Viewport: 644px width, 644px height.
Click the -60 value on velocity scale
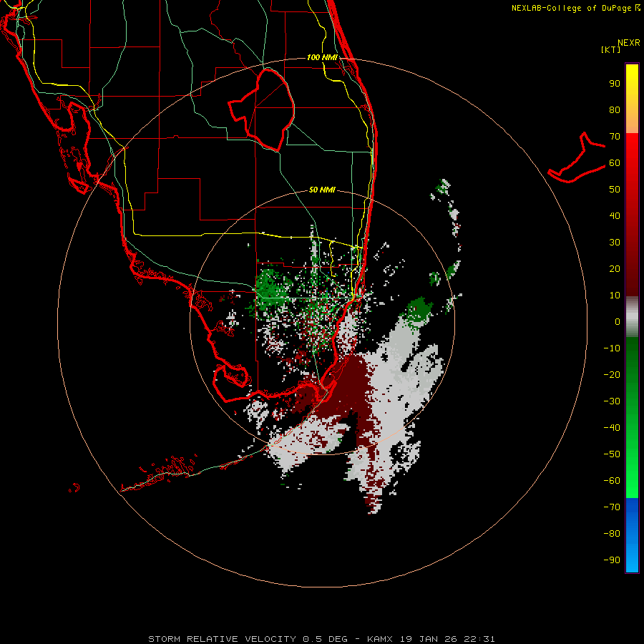click(612, 481)
